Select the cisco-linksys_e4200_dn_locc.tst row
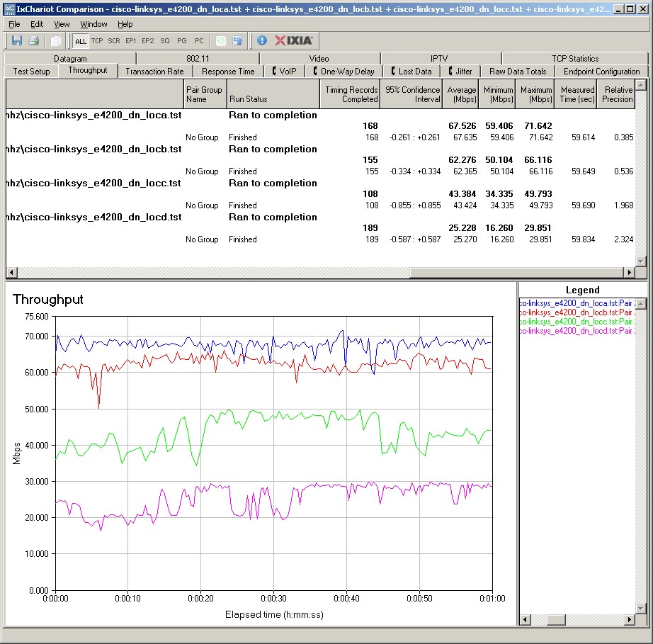The width and height of the screenshot is (653, 644). pos(320,183)
